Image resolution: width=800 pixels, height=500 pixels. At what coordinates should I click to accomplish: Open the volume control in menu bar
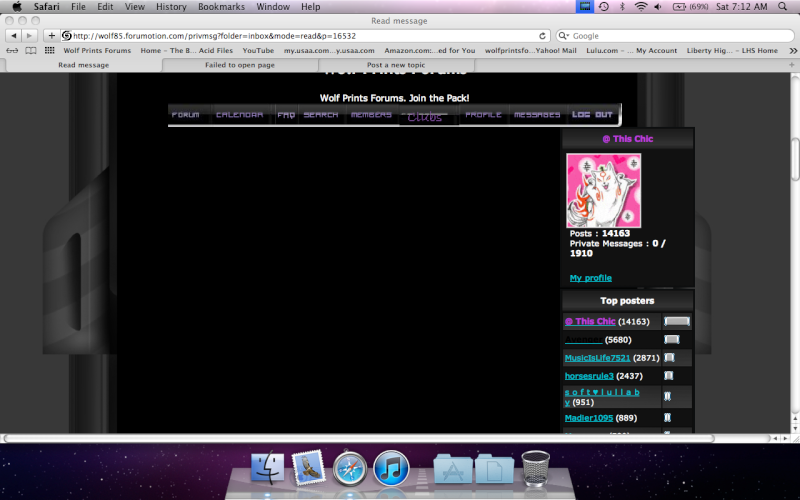click(658, 7)
